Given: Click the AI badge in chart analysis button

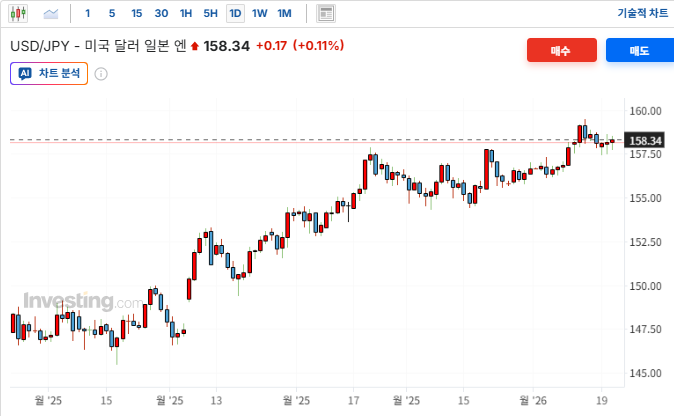Looking at the screenshot, I should (x=25, y=73).
